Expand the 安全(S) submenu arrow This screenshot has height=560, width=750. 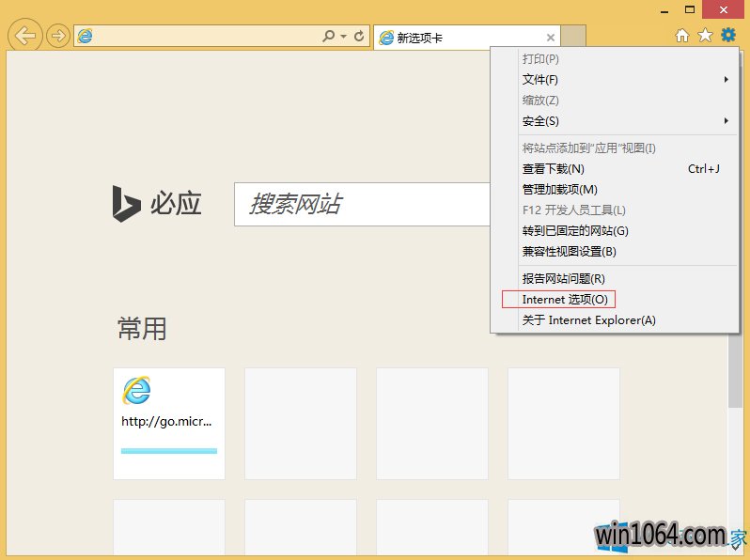726,121
